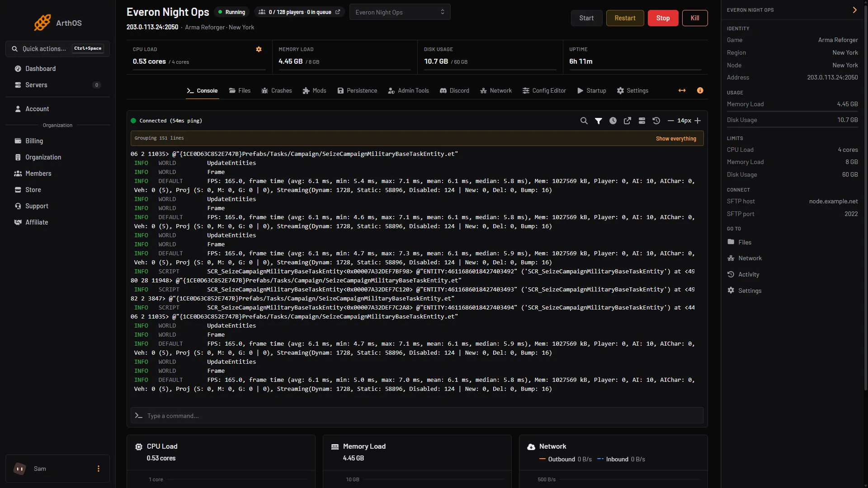
Task: Go to Network in right panel
Action: tap(745, 258)
